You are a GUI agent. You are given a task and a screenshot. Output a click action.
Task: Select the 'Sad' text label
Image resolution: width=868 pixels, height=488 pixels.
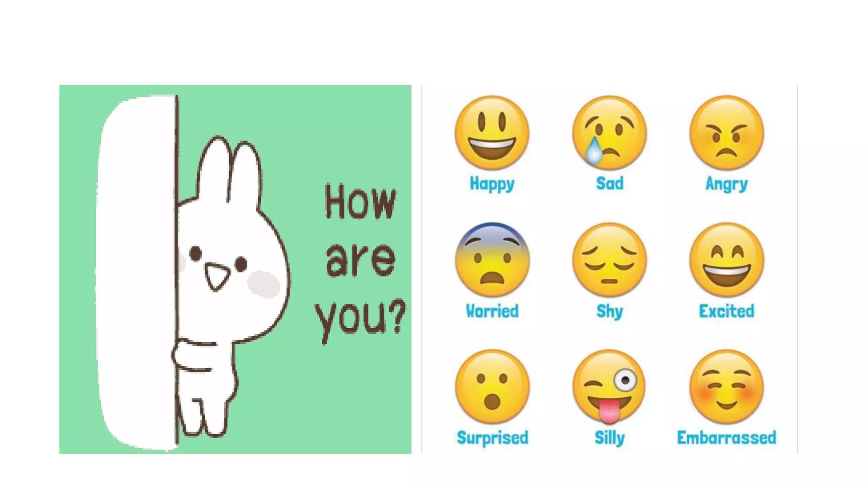[x=609, y=183]
